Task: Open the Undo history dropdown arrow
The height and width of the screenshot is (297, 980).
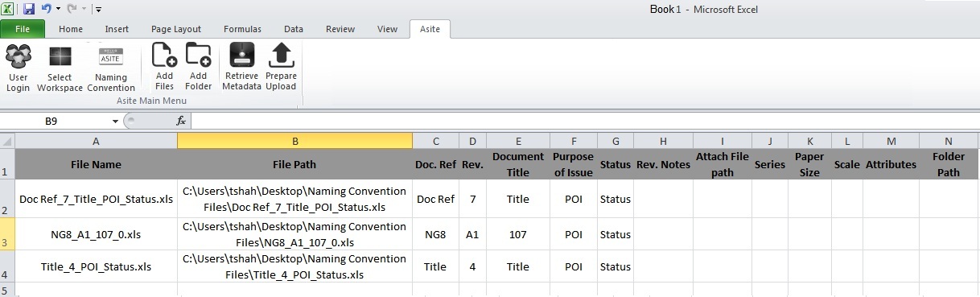Action: pos(59,10)
